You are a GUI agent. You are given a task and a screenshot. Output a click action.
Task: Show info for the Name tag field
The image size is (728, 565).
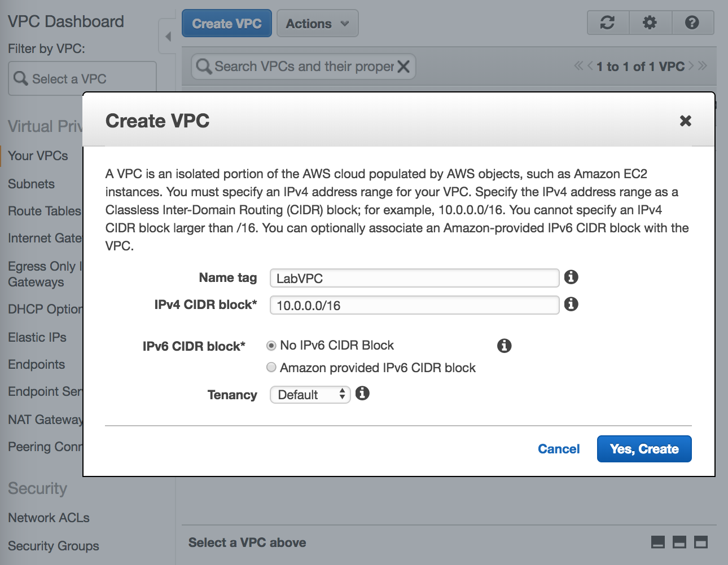coord(571,277)
